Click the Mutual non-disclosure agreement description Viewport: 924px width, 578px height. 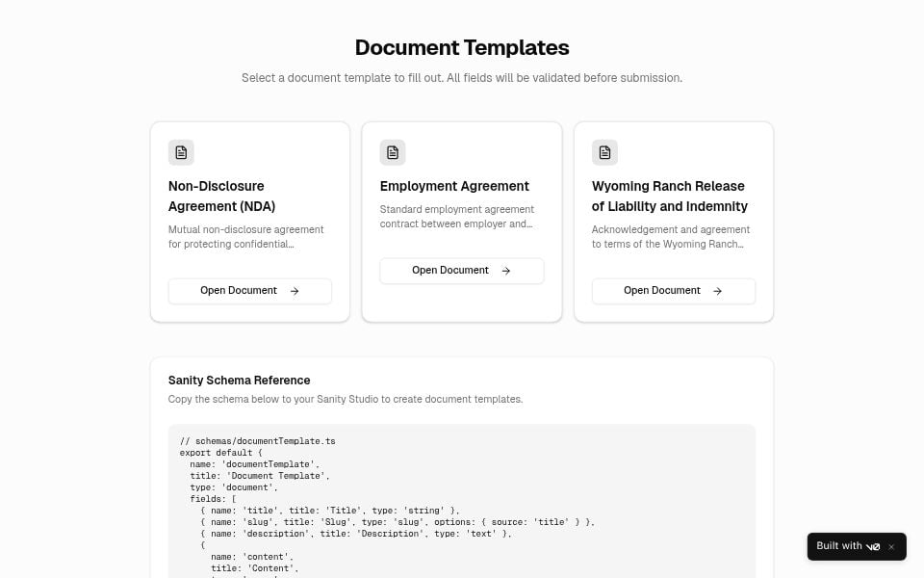(245, 237)
